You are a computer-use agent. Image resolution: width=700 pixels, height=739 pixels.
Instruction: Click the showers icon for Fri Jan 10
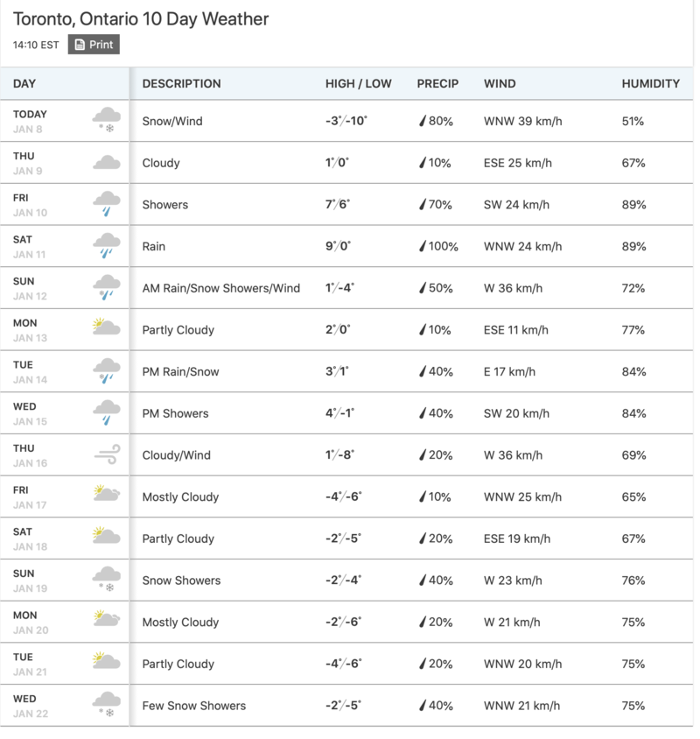(107, 204)
